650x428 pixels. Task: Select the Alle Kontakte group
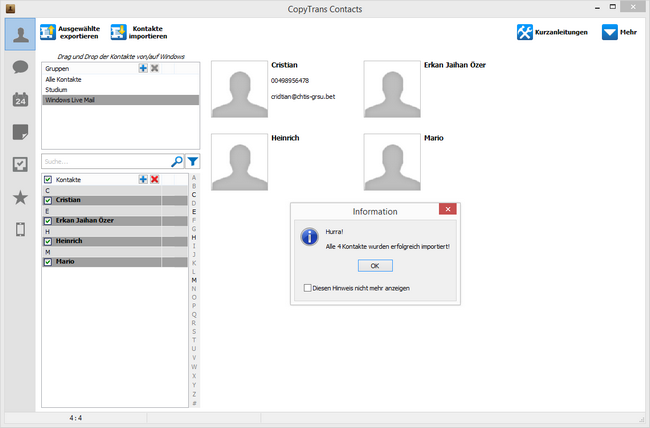pyautogui.click(x=121, y=79)
